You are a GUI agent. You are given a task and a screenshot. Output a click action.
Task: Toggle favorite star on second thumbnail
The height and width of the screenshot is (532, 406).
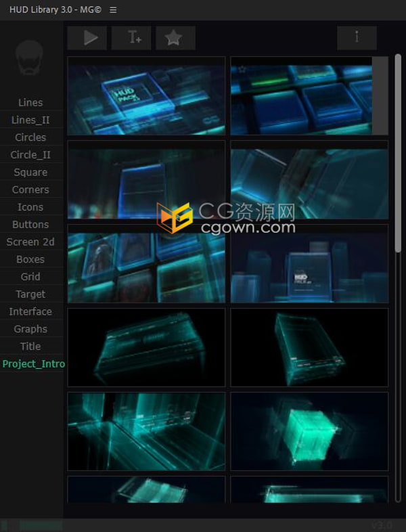[x=242, y=68]
